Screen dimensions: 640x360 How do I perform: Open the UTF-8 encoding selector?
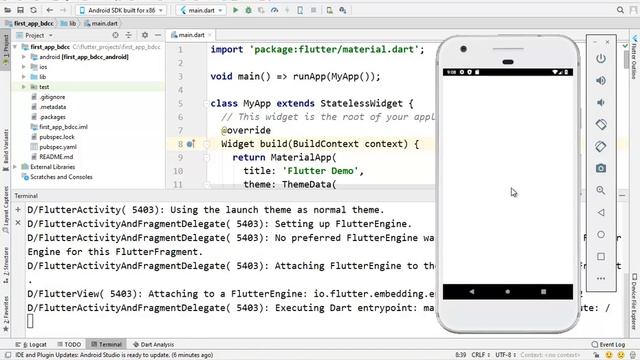506,355
